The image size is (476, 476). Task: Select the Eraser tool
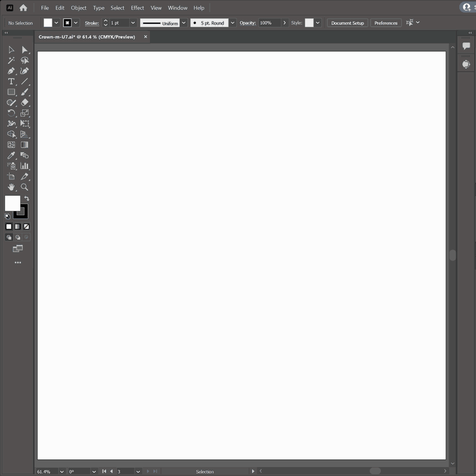[x=24, y=102]
